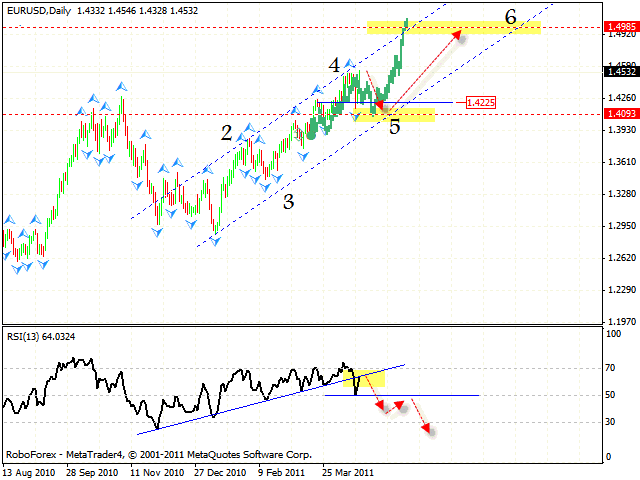
Task: Click the wave label 5 under yellow zone
Action: 395,127
